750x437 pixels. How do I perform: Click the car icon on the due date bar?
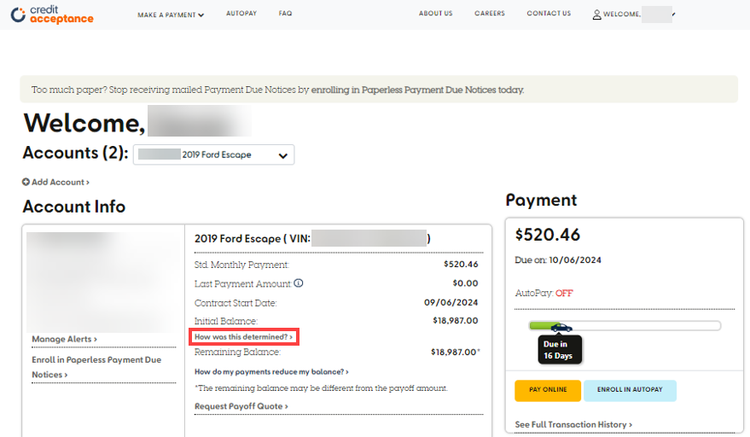tap(560, 326)
